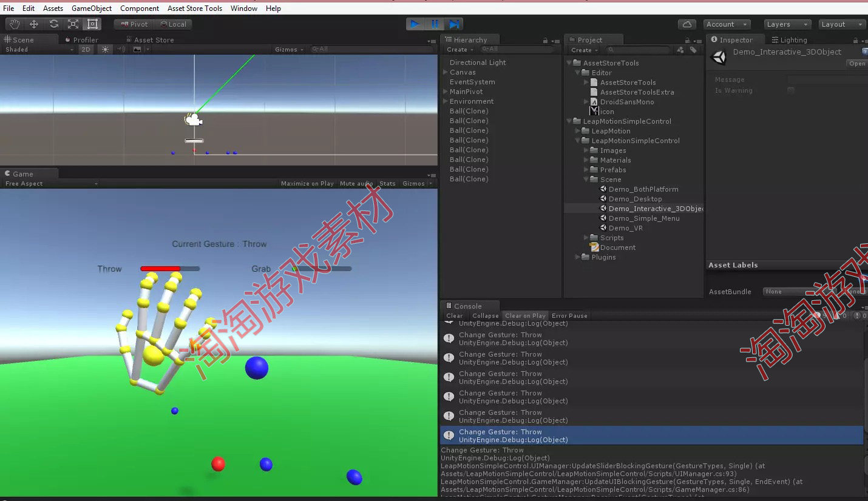Open the Scene Gizmos dropdown
868x501 pixels.
(289, 49)
